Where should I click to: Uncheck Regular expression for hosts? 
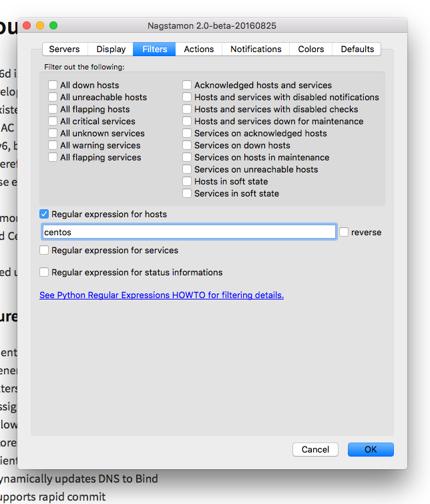tap(44, 215)
